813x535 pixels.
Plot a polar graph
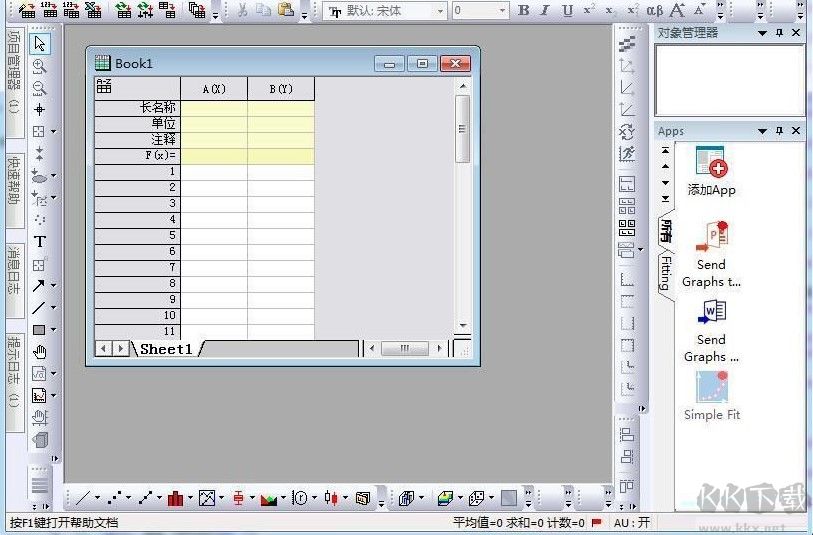coord(300,498)
